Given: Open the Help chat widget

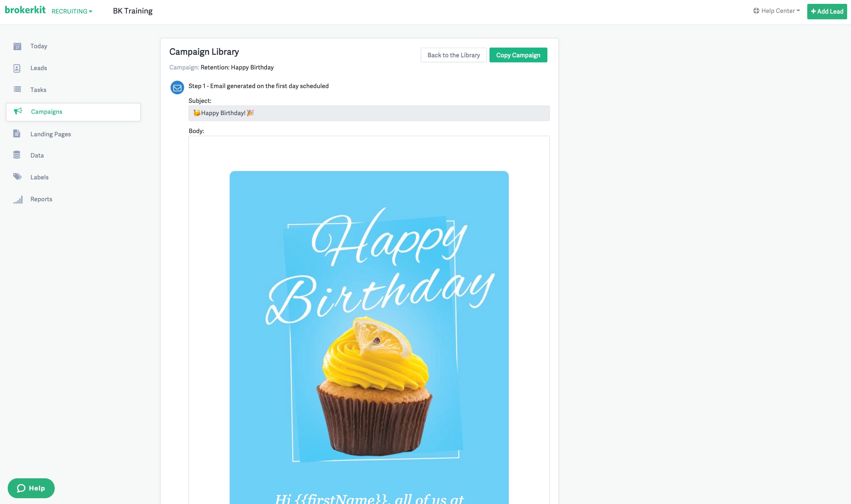Looking at the screenshot, I should (x=31, y=488).
